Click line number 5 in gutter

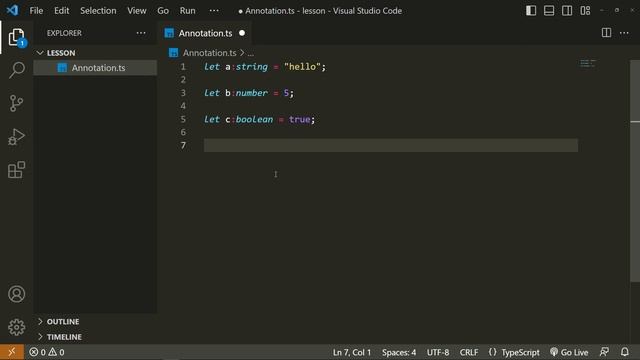click(183, 119)
